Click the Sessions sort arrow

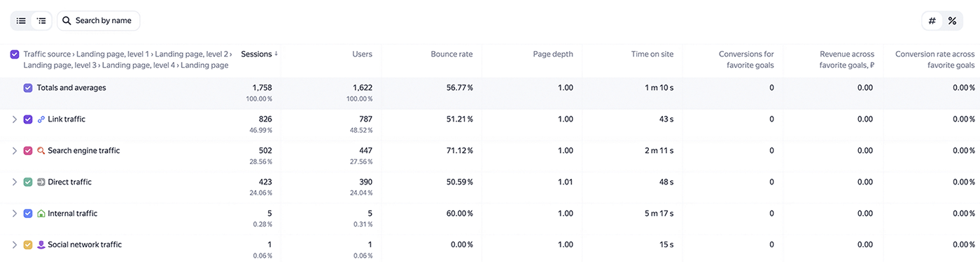[x=276, y=54]
